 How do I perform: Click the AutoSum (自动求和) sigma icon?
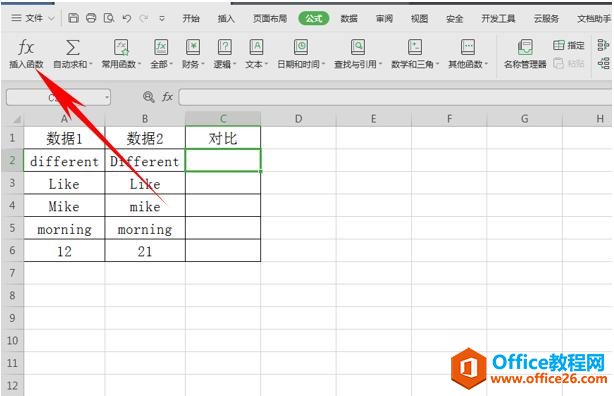72,48
